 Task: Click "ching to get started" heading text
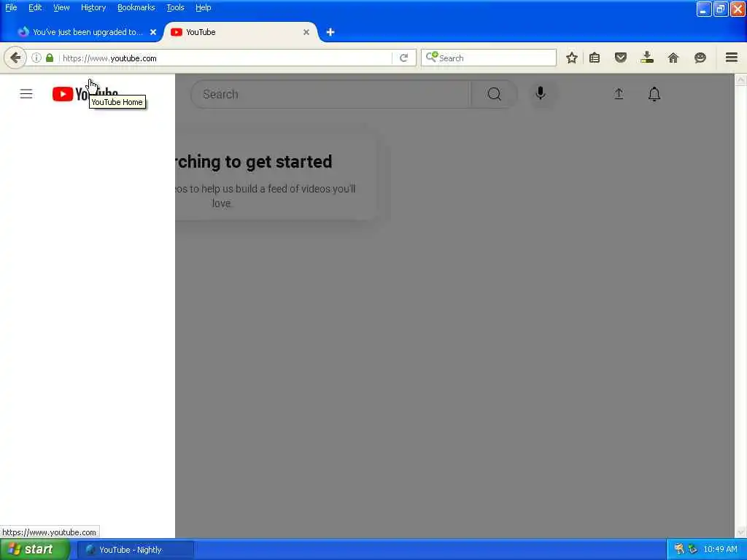click(253, 161)
